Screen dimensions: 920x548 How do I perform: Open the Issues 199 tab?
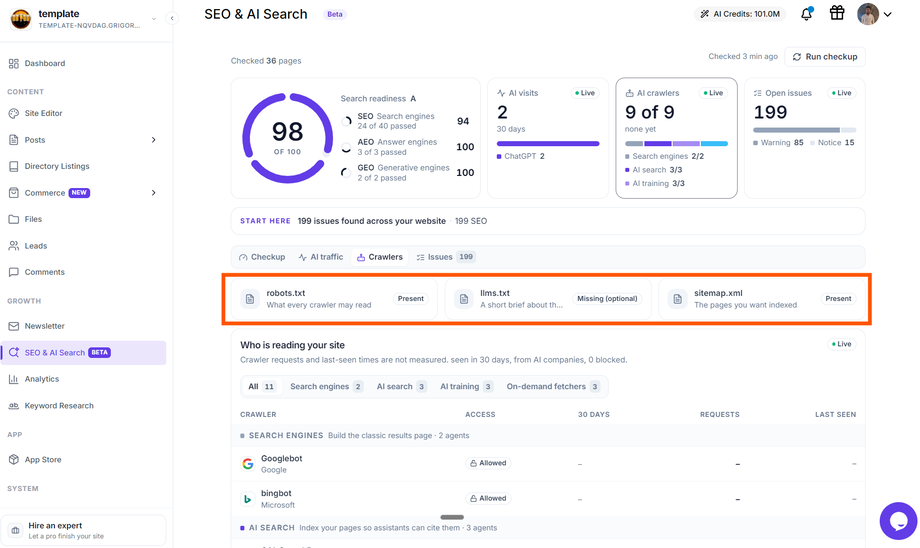[x=445, y=257]
